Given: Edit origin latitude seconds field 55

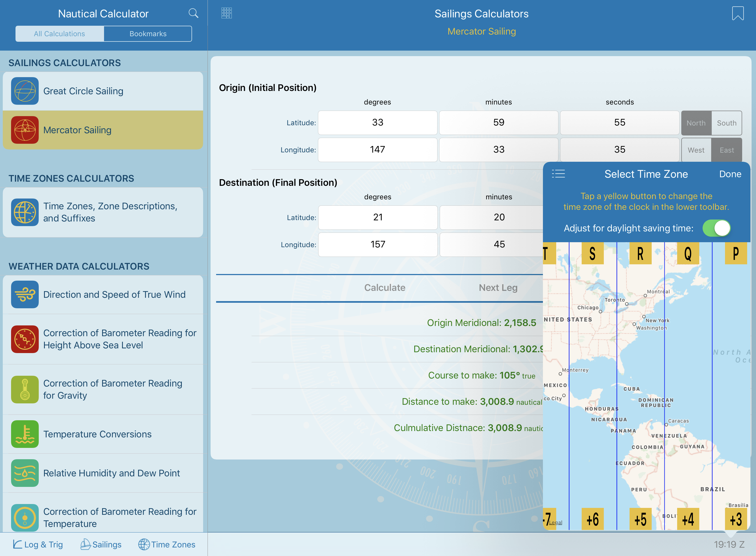Looking at the screenshot, I should (x=620, y=122).
